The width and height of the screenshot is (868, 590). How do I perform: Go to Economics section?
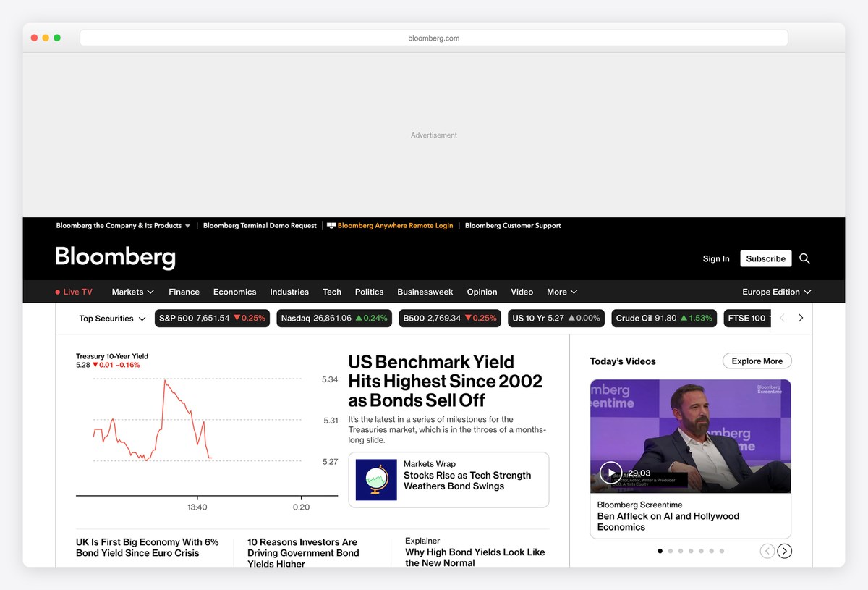(234, 292)
